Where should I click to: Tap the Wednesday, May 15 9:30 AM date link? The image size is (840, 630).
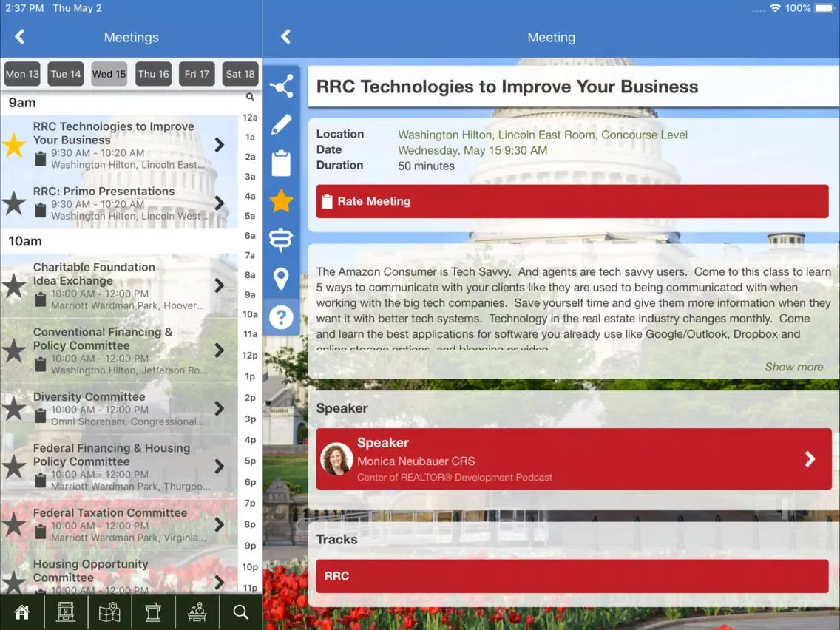pos(472,151)
